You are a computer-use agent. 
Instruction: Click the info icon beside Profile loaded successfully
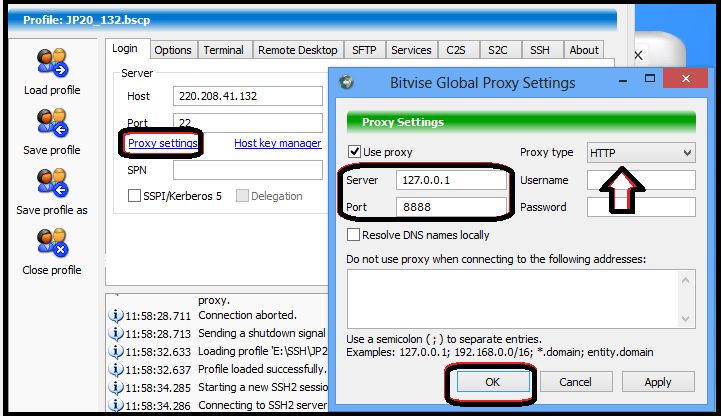[115, 369]
